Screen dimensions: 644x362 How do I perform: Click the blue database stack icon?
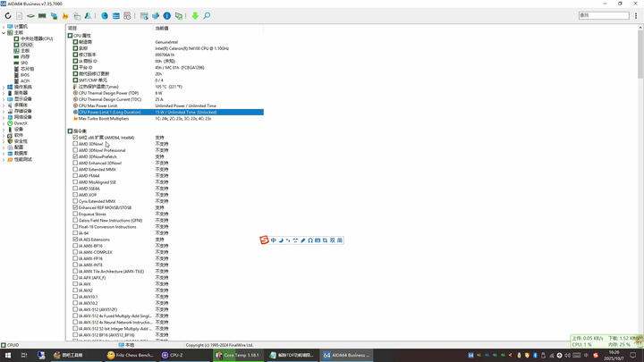tap(116, 15)
